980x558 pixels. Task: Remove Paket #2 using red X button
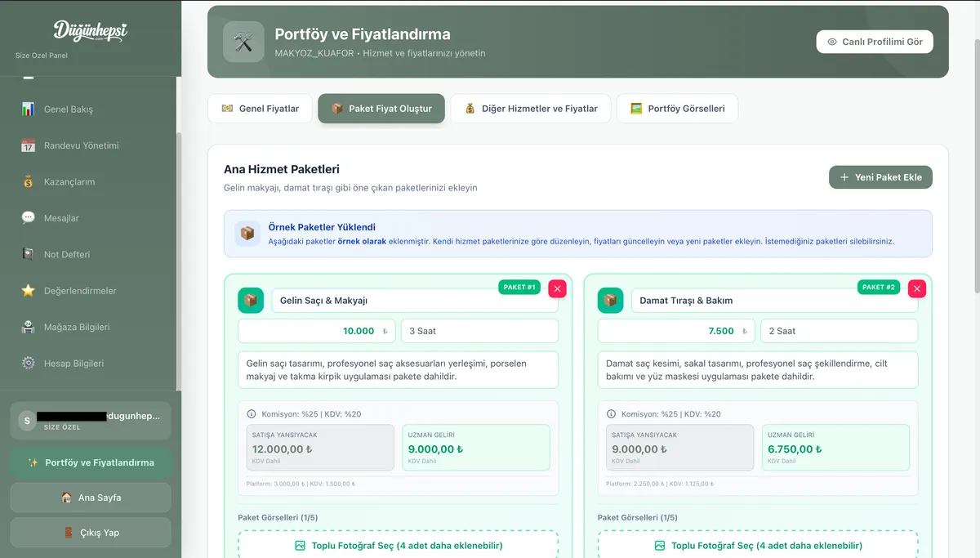click(917, 288)
